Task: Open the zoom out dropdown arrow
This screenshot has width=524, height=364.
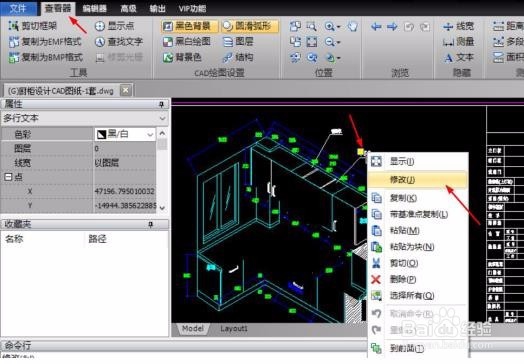Action: 339,43
